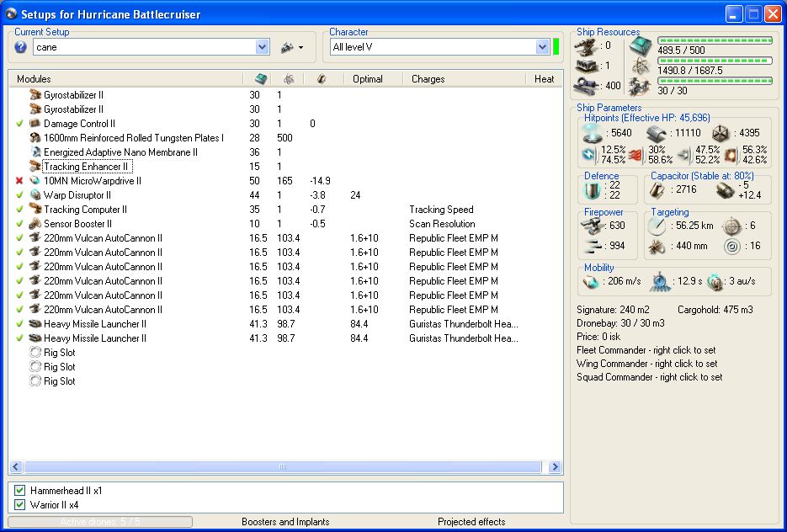Image resolution: width=787 pixels, height=532 pixels.
Task: Expand the setup tools arrow menu
Action: coord(300,48)
